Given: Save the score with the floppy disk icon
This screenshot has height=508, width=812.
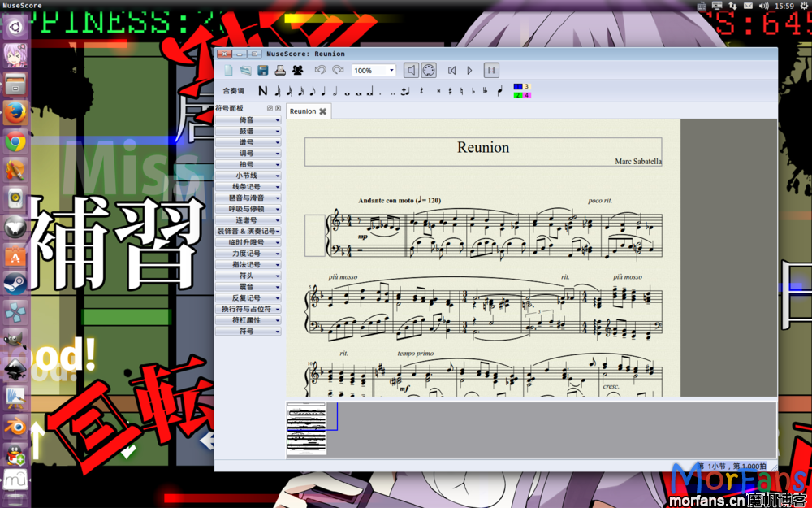Looking at the screenshot, I should tap(262, 70).
